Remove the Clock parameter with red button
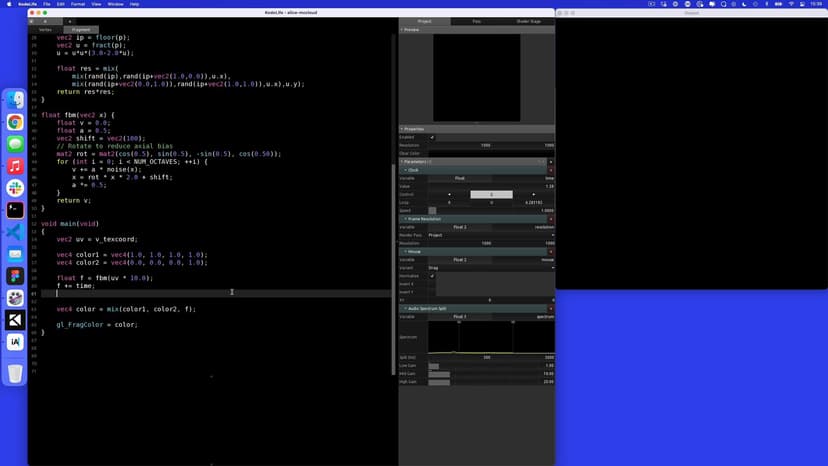The height and width of the screenshot is (466, 828). (550, 170)
